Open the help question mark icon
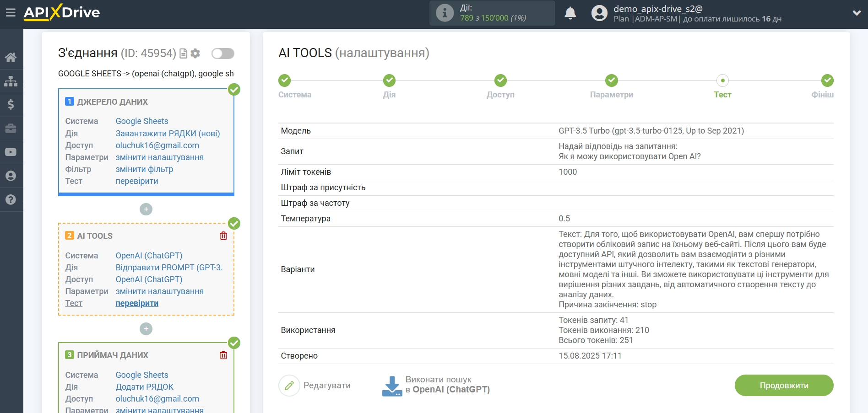 (x=11, y=199)
